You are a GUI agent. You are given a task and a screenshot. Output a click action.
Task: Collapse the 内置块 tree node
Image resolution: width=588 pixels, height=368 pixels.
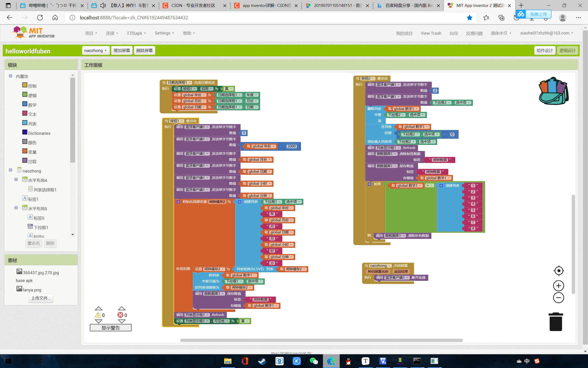10,76
